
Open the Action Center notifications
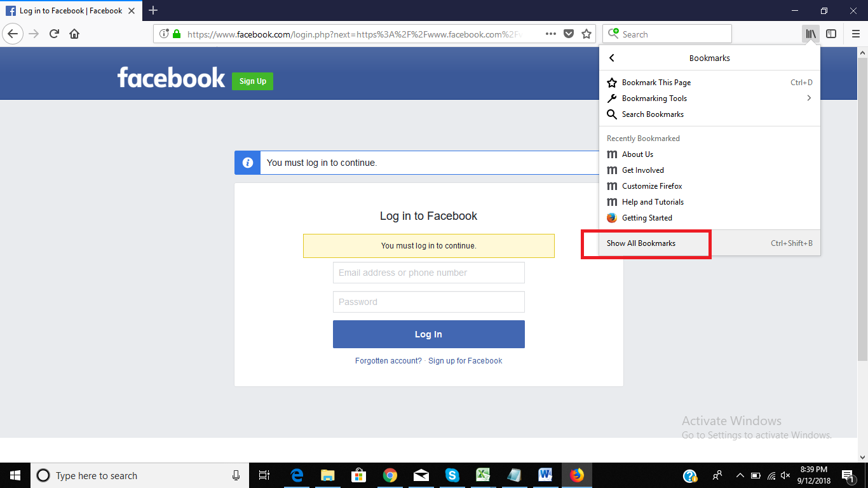coord(848,475)
